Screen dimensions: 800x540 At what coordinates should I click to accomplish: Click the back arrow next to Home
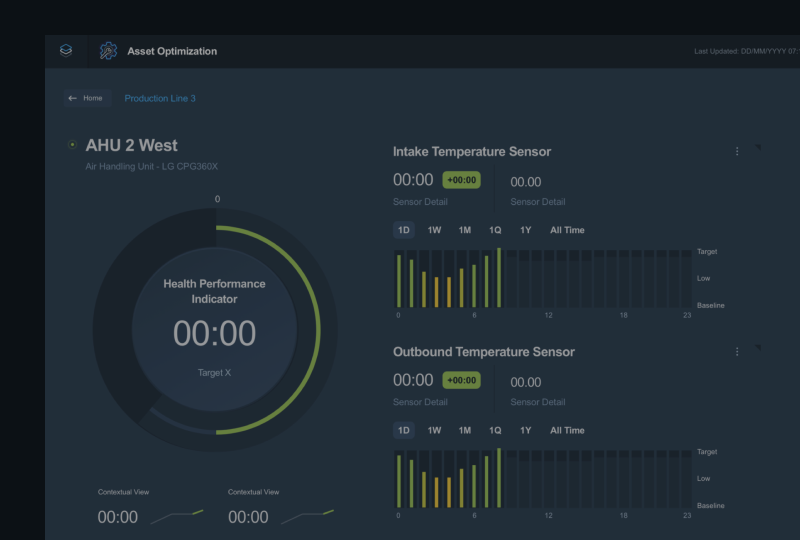coord(72,98)
